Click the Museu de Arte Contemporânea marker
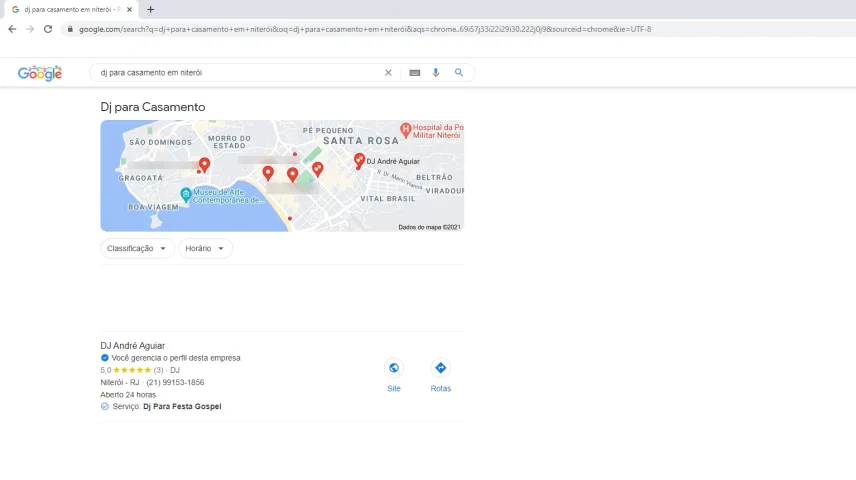856x480 pixels. point(186,193)
